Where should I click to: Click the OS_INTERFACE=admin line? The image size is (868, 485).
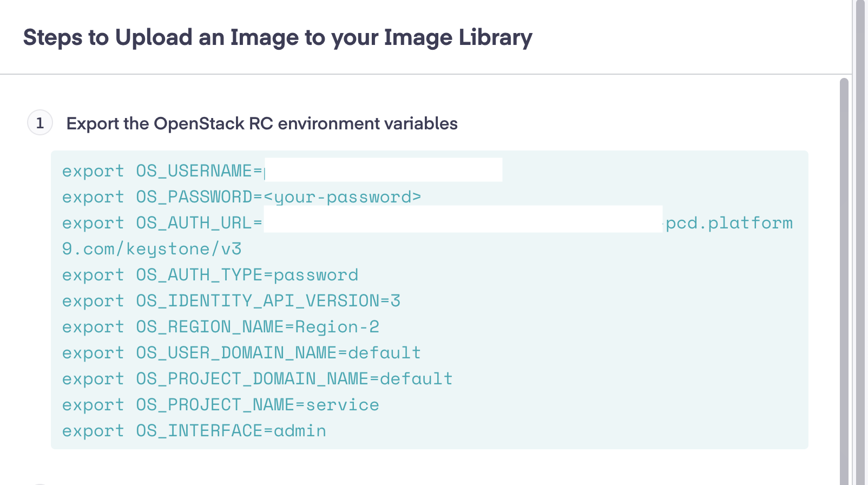[194, 431]
